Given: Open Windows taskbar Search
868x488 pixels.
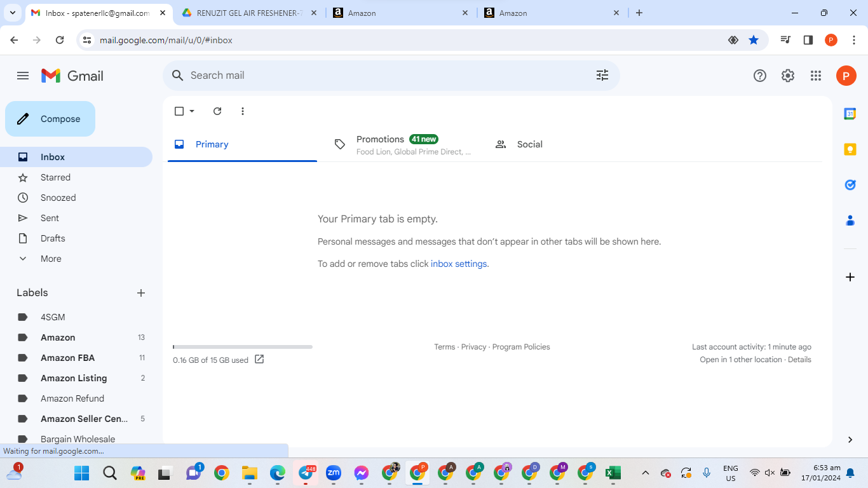Looking at the screenshot, I should pyautogui.click(x=110, y=473).
